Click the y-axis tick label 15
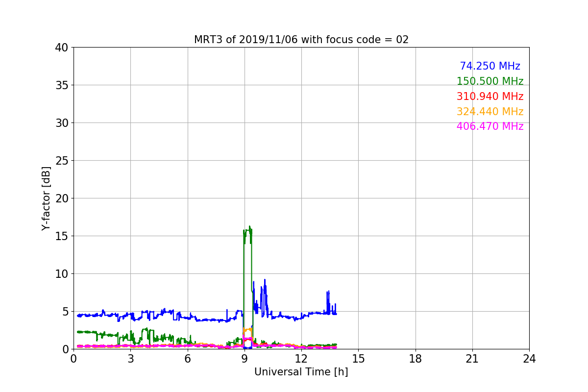588x392 pixels. (62, 236)
